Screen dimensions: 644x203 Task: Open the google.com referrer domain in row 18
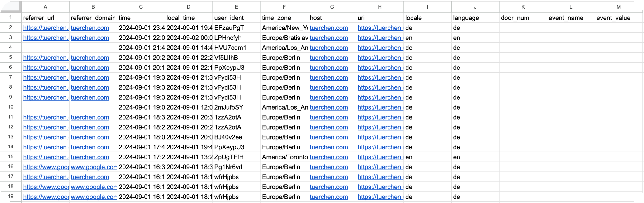[x=94, y=187]
